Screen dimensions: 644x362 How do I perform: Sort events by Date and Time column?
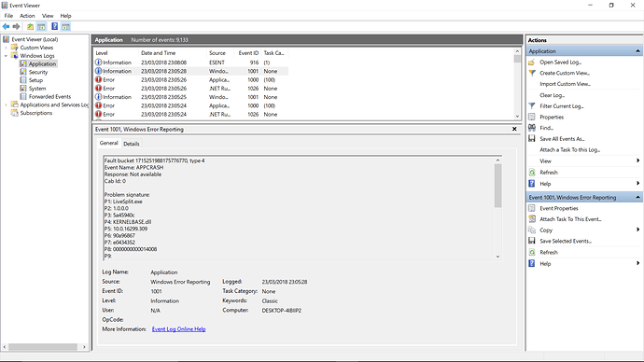click(x=173, y=53)
